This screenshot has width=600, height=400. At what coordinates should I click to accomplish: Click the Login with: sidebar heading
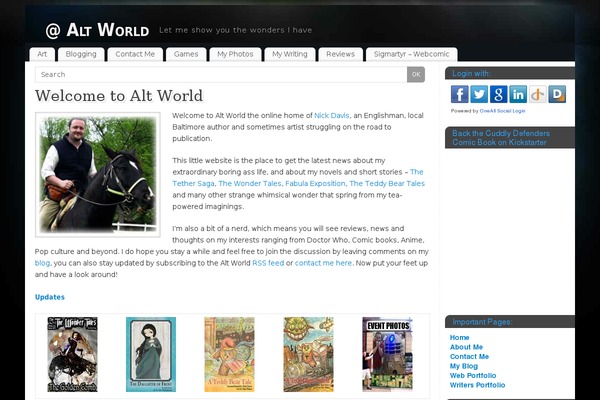[x=471, y=73]
